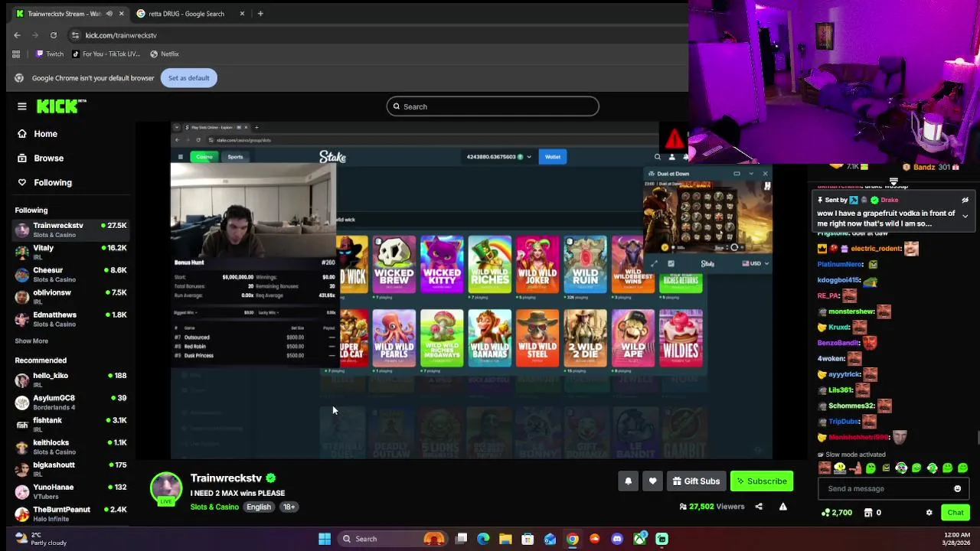980x551 pixels.
Task: Toggle the heart follow button
Action: [652, 481]
